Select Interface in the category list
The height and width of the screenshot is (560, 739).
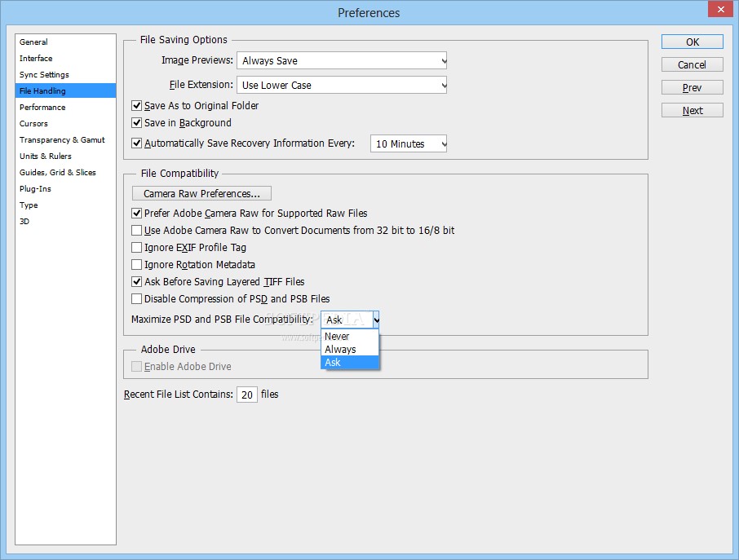pos(65,59)
